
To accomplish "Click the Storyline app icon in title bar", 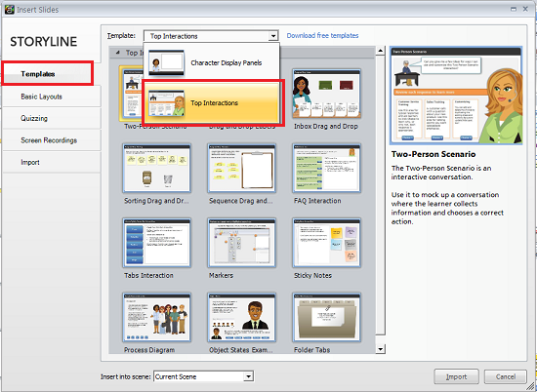I will pyautogui.click(x=9, y=9).
